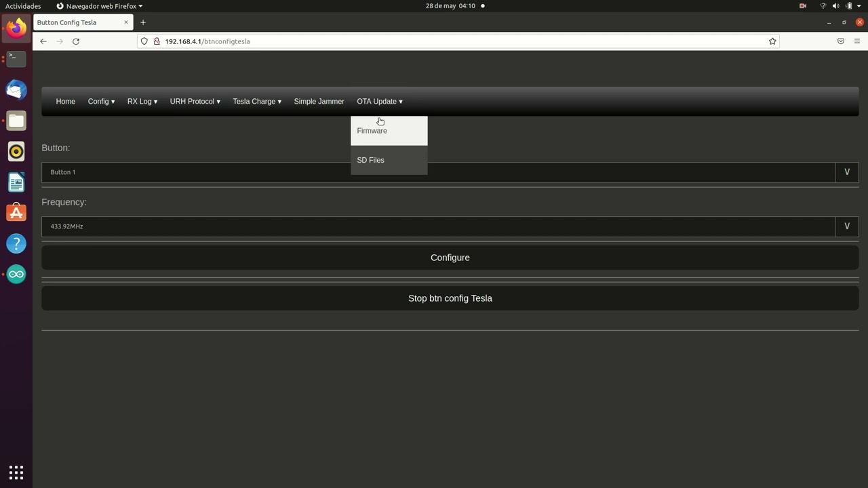Image resolution: width=868 pixels, height=488 pixels.
Task: Open Thunderbird mail in the dock
Action: (x=16, y=90)
